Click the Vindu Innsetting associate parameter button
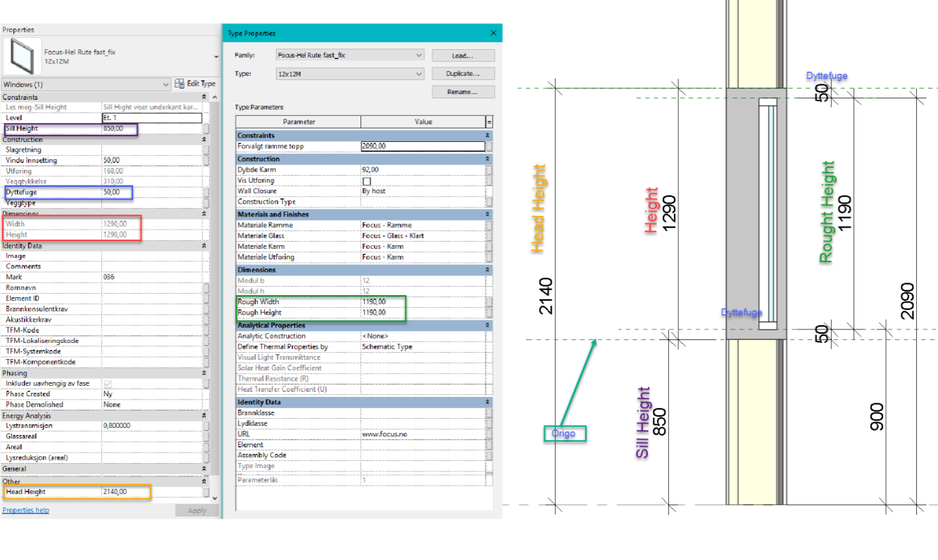Viewport: 938px width, 560px height. tap(207, 160)
